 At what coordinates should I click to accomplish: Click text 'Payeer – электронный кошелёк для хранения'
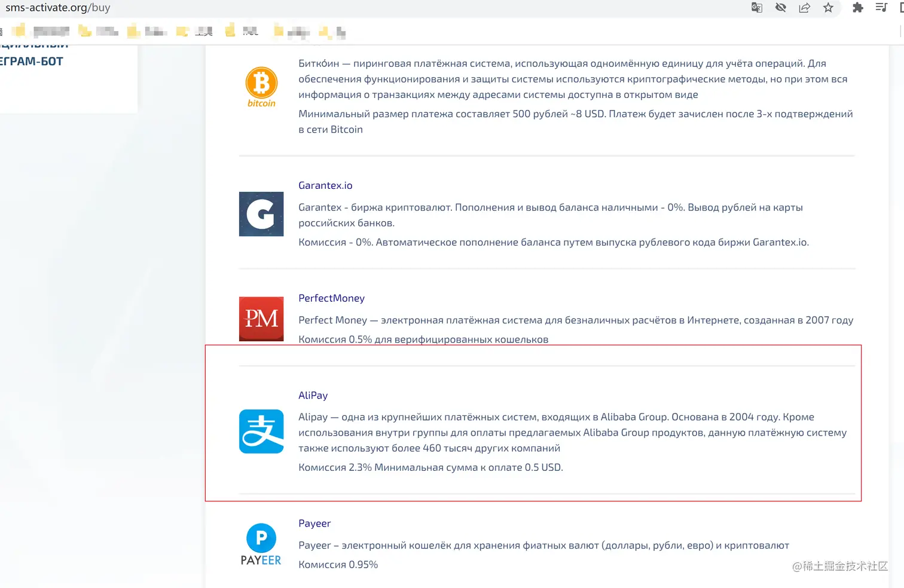click(x=409, y=546)
